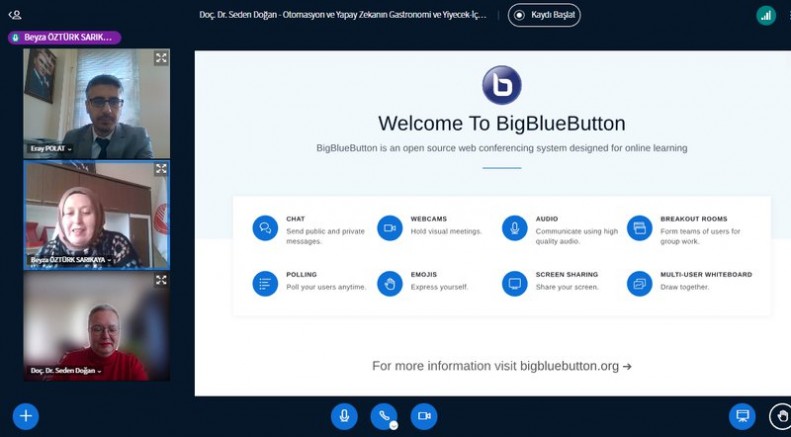Open the plus Actions menu button
Viewport: 791px width, 437px height.
click(25, 416)
